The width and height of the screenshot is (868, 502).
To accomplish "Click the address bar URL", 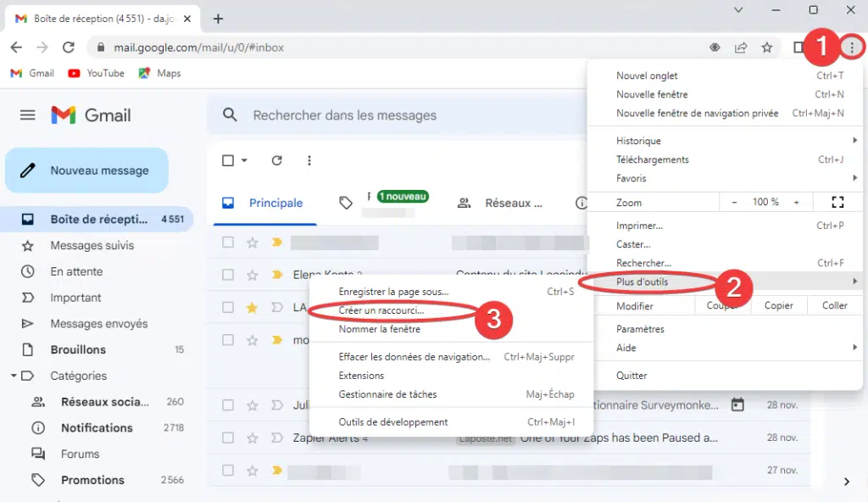I will (198, 47).
